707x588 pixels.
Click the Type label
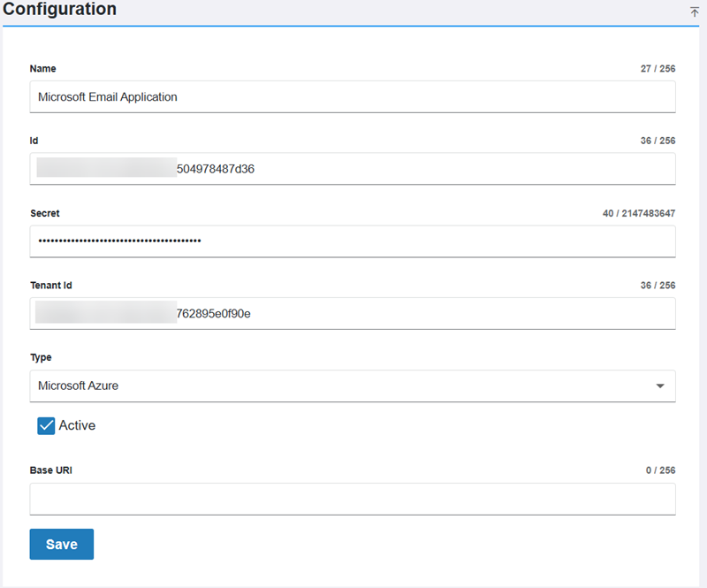click(41, 357)
